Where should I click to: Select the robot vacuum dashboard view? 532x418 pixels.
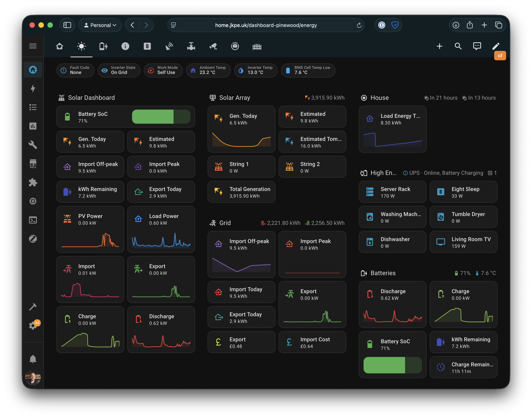click(x=235, y=46)
